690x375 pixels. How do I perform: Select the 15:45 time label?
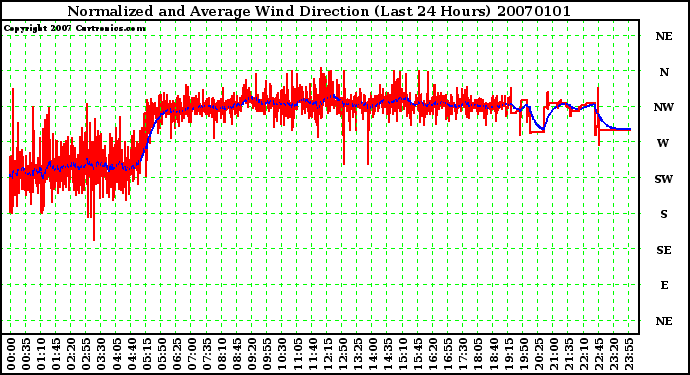(418, 354)
